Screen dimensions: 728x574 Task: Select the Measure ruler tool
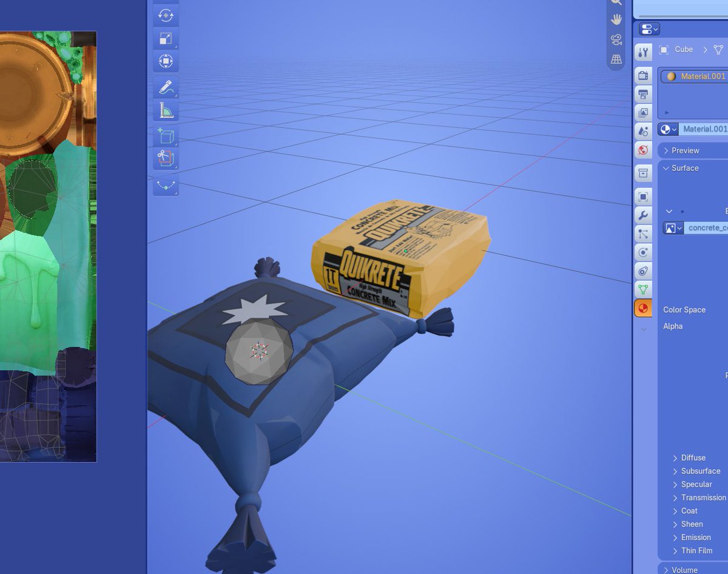(166, 110)
